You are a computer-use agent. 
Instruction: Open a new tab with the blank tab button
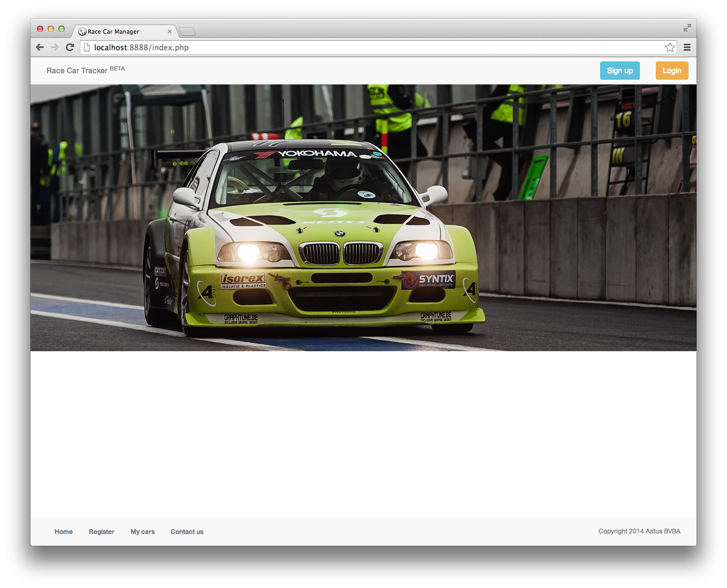pos(187,32)
